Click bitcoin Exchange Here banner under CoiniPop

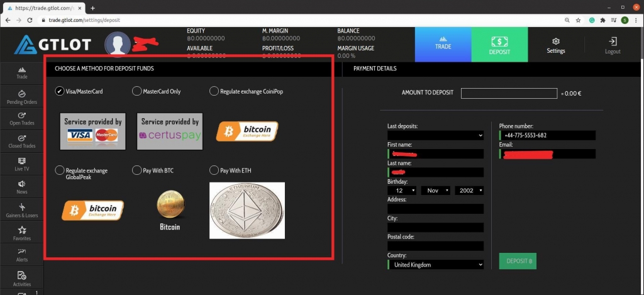[247, 131]
